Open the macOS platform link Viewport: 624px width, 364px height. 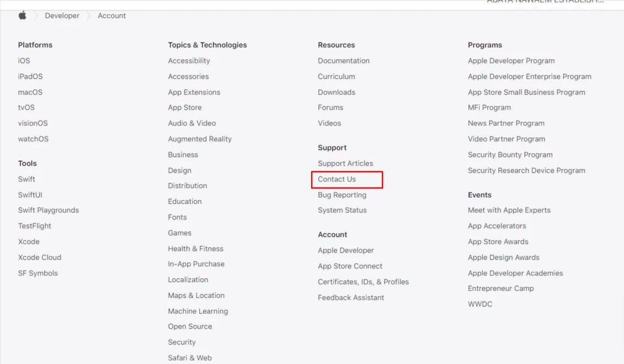click(30, 92)
